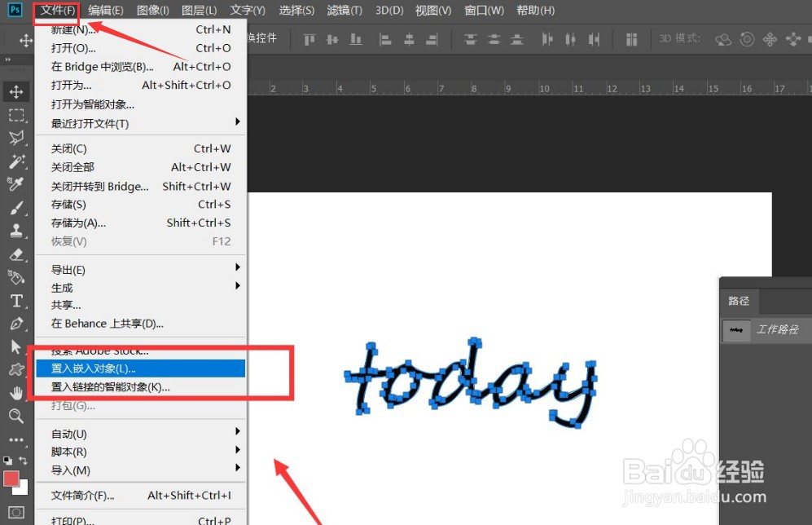
Task: Distribute right edges in options bar
Action: [594, 39]
